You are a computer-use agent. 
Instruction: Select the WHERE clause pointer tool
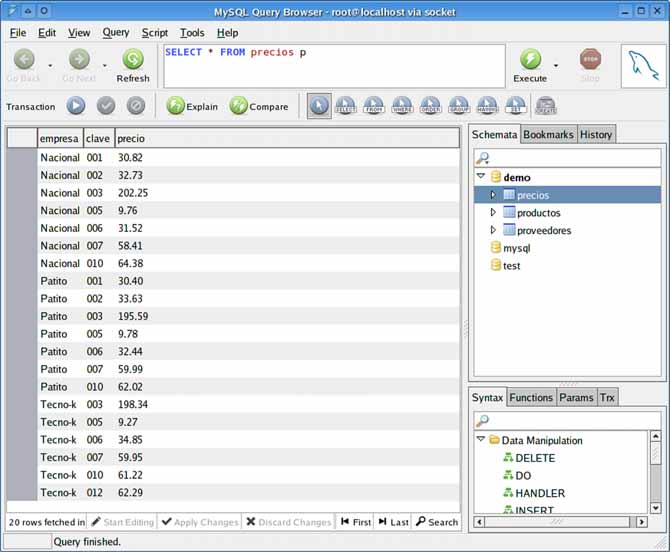(x=402, y=106)
